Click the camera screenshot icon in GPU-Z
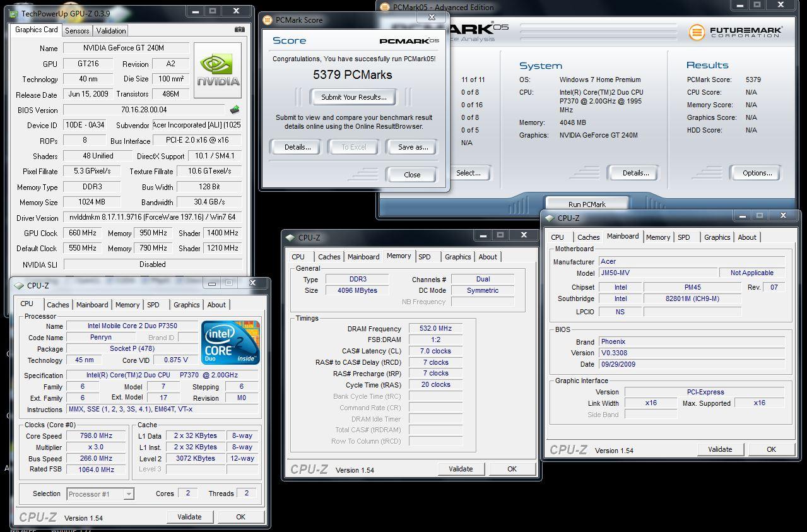Image resolution: width=807 pixels, height=532 pixels. tap(240, 30)
